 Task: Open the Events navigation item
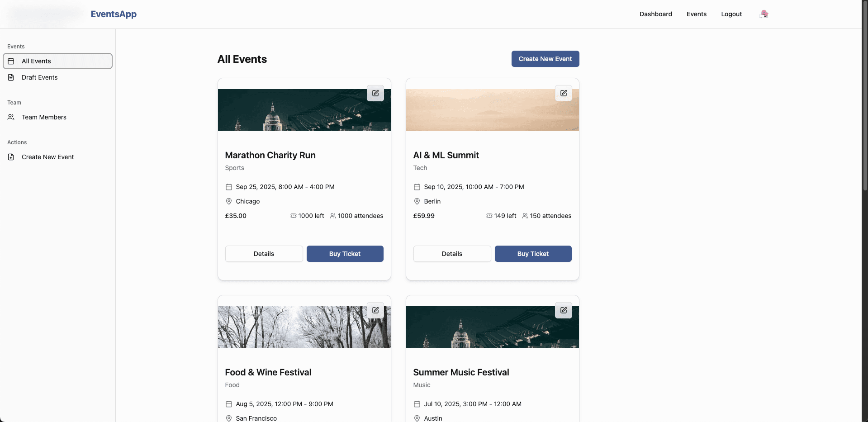coord(696,14)
